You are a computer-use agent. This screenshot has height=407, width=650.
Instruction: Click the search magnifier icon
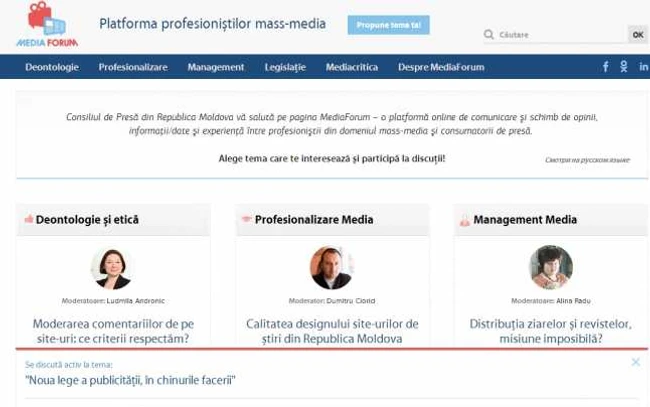click(x=489, y=34)
